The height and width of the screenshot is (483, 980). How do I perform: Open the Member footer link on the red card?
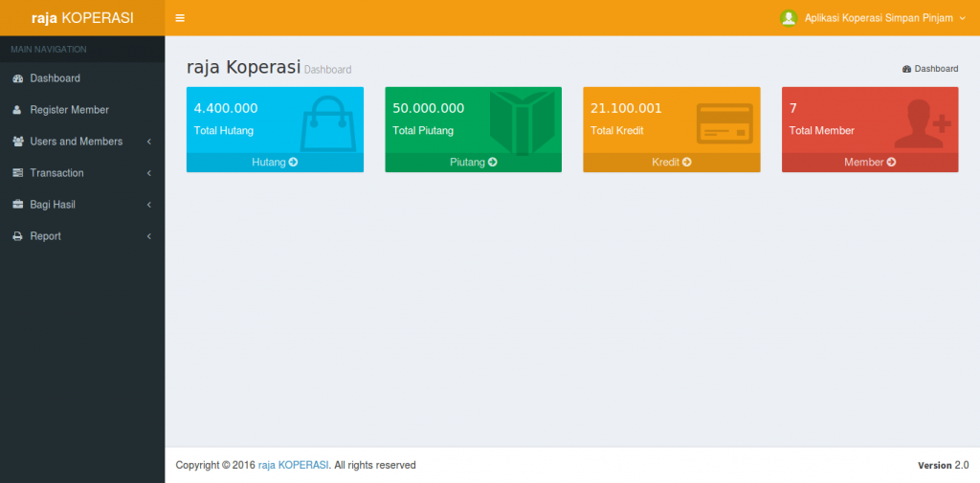pyautogui.click(x=870, y=163)
